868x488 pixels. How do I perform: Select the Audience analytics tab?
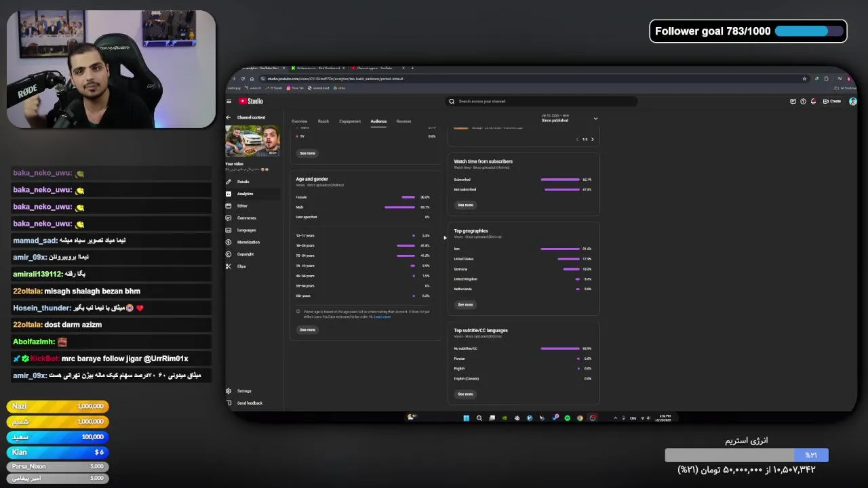click(x=378, y=121)
